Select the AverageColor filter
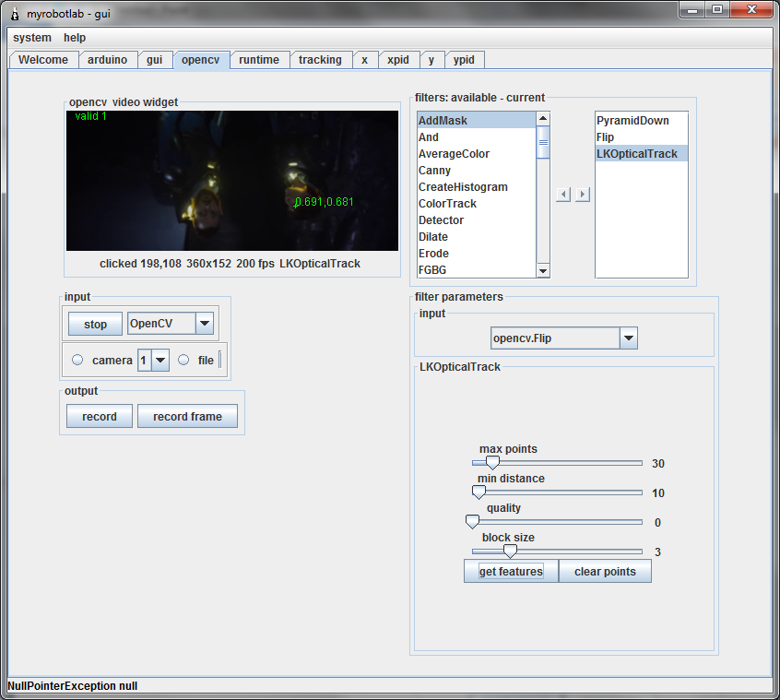 pos(477,154)
